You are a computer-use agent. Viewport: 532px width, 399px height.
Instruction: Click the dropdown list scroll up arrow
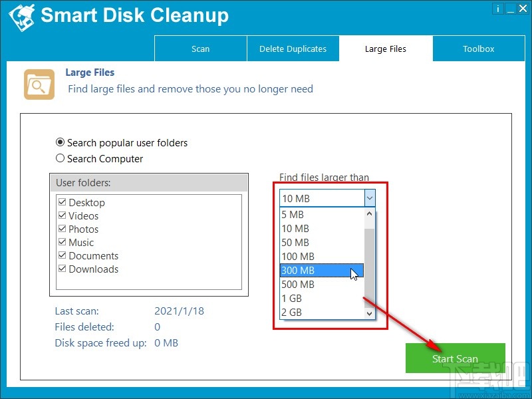[370, 213]
